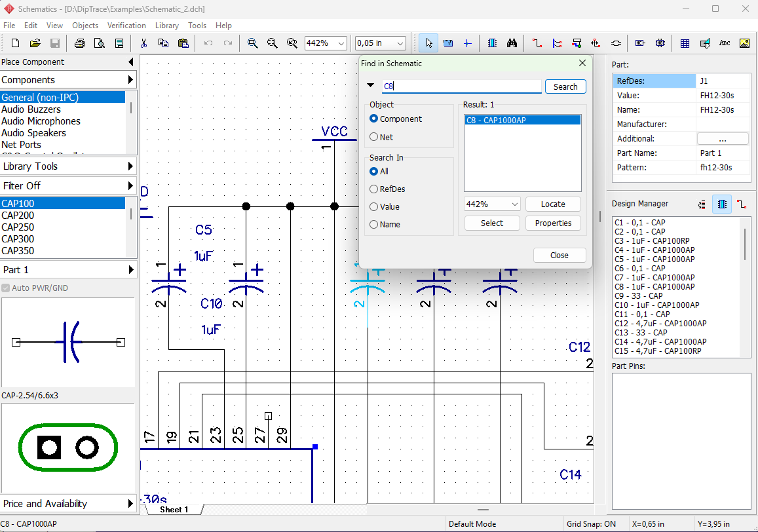The height and width of the screenshot is (532, 758).
Task: Click the zoom window icon
Action: [x=292, y=43]
